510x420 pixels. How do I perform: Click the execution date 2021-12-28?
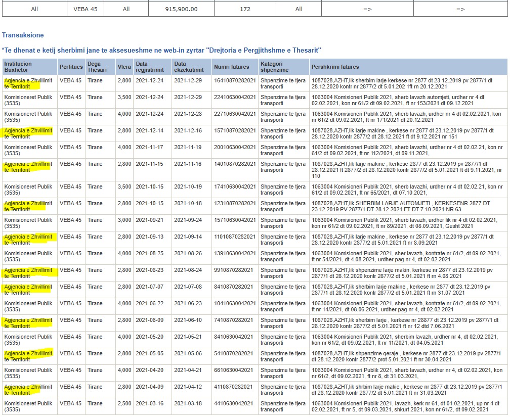point(188,114)
